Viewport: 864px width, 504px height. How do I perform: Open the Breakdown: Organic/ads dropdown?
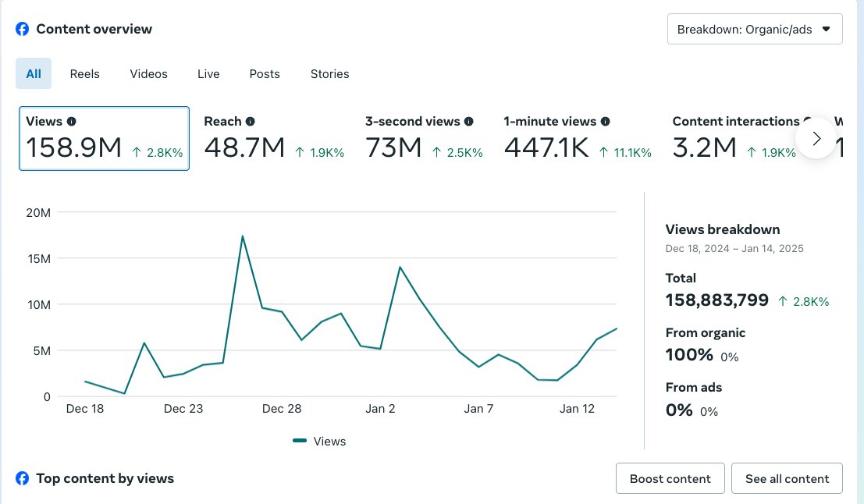tap(755, 29)
